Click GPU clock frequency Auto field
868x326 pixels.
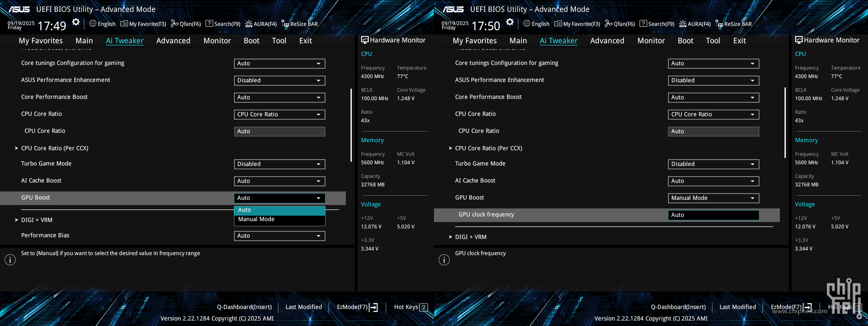click(714, 215)
